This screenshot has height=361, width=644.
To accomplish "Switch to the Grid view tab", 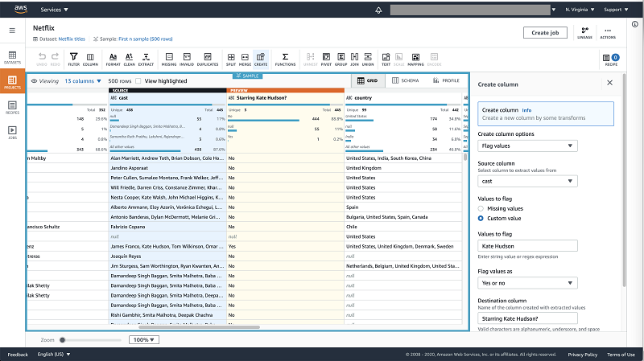I will click(x=368, y=81).
